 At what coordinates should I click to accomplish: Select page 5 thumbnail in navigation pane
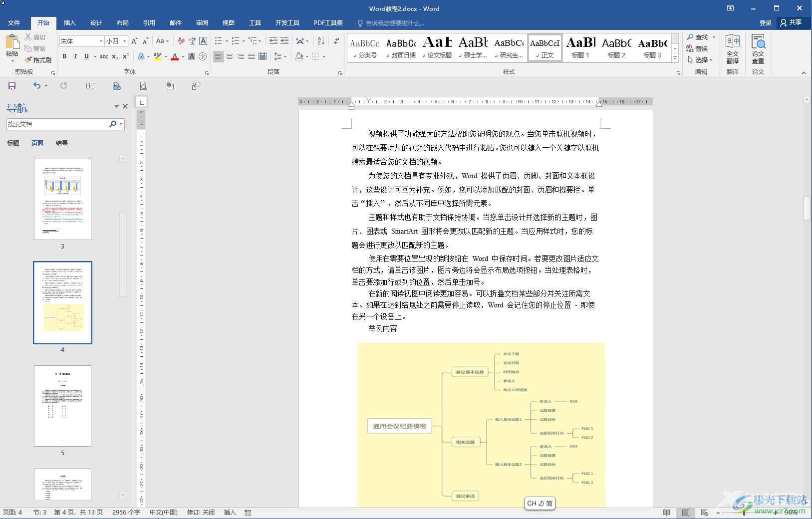62,406
